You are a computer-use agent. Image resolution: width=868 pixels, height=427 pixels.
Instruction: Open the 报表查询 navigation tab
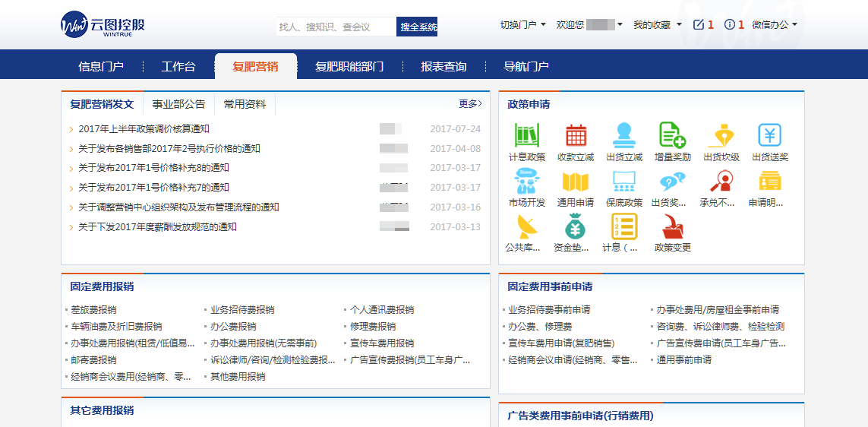[x=443, y=67]
